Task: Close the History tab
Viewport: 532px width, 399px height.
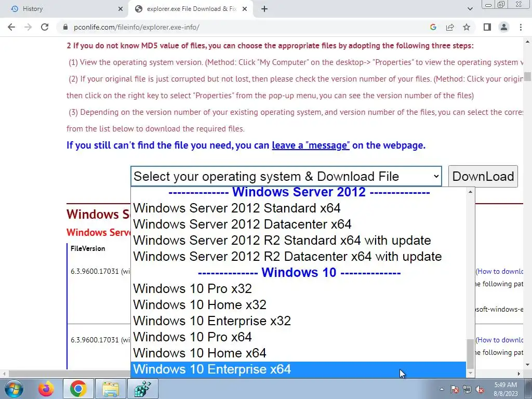Action: coord(120,9)
